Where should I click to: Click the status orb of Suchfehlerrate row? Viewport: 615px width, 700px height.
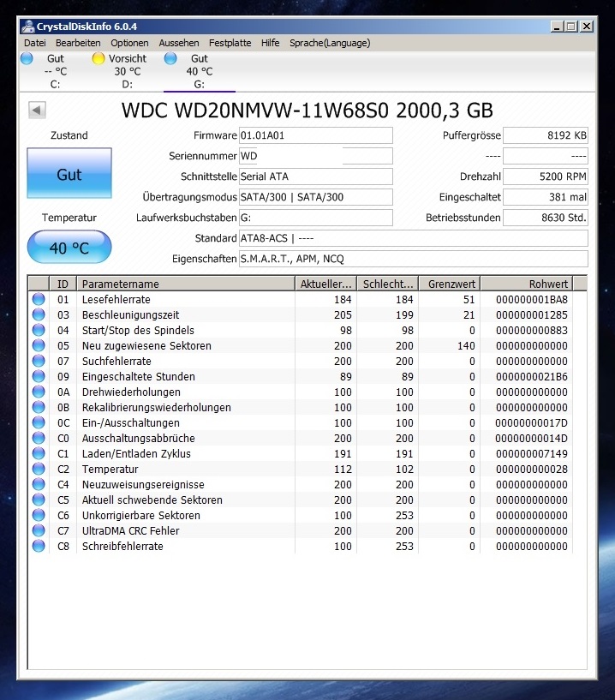[x=39, y=361]
